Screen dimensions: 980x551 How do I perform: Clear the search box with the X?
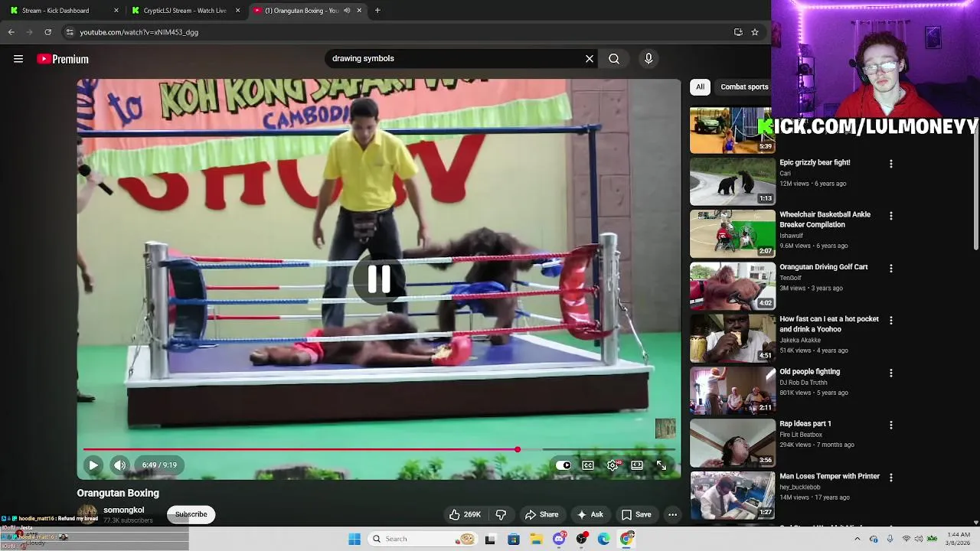point(590,59)
